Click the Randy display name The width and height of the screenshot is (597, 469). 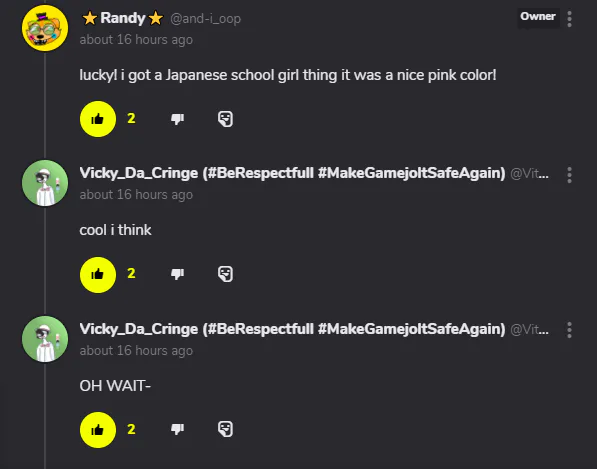coord(123,18)
